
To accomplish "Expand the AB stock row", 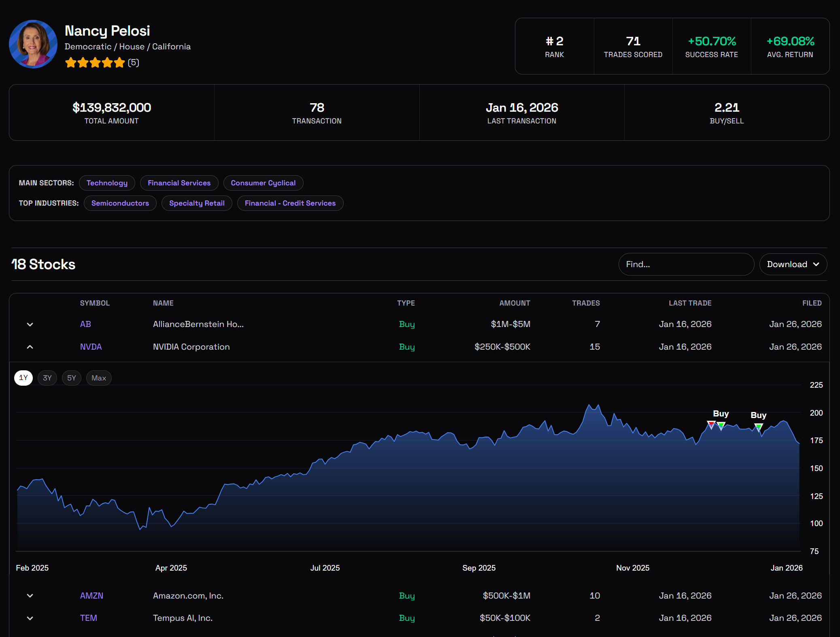I will pos(30,324).
